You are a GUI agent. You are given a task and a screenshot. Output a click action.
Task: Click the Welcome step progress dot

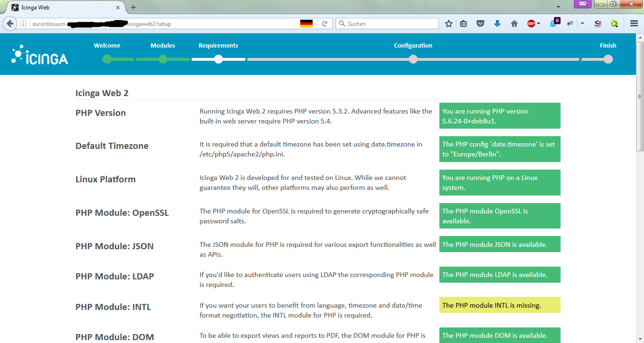click(x=107, y=59)
